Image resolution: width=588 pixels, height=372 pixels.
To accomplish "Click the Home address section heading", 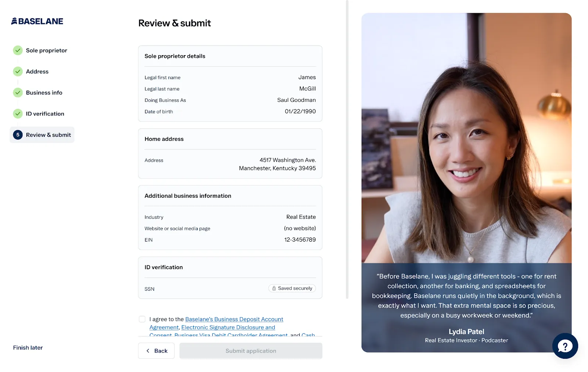I will (x=164, y=139).
